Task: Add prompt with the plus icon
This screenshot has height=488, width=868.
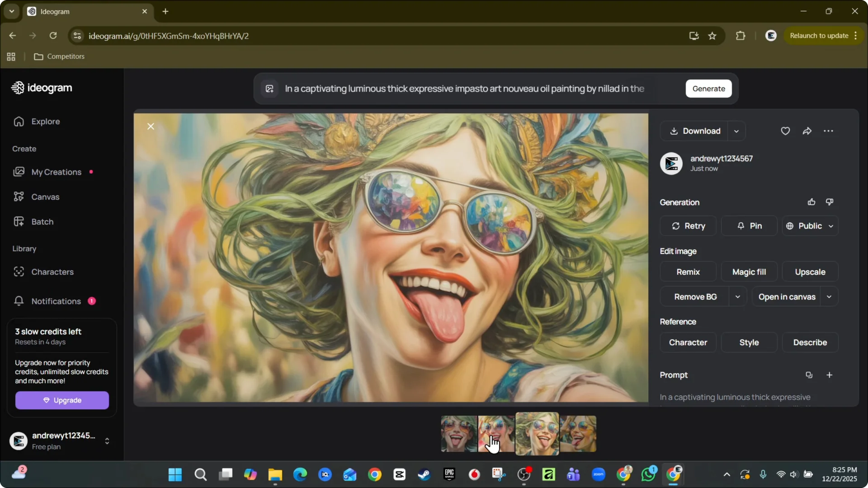Action: click(x=830, y=375)
